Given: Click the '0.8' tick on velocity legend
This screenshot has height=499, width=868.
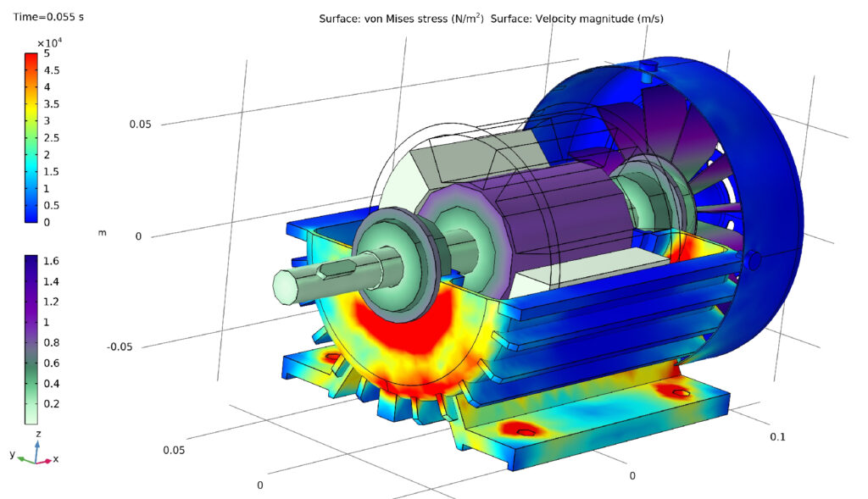Looking at the screenshot, I should point(52,342).
